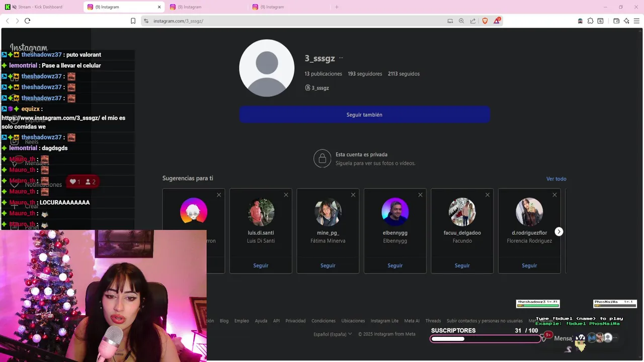This screenshot has width=644, height=362.
Task: Open luis.di.santi profile avatar
Action: (x=261, y=212)
